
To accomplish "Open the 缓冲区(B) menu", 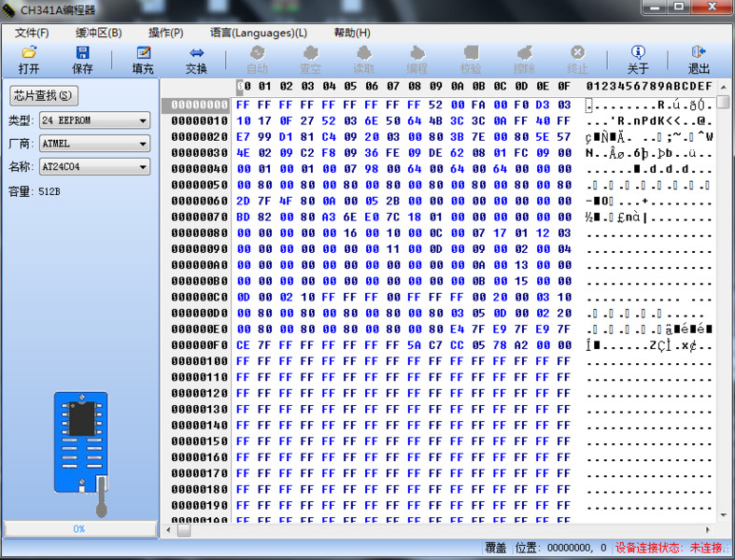I will 98,33.
